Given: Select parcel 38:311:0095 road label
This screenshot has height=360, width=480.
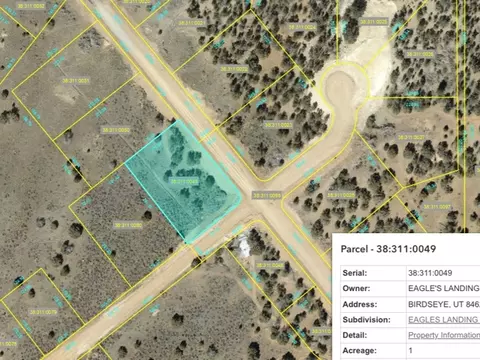Looking at the screenshot, I should [x=267, y=195].
